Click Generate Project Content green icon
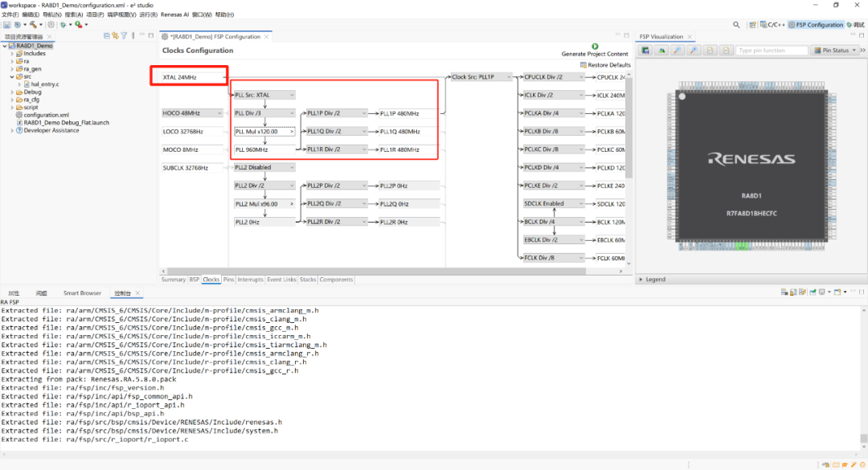868x470 pixels. point(595,47)
